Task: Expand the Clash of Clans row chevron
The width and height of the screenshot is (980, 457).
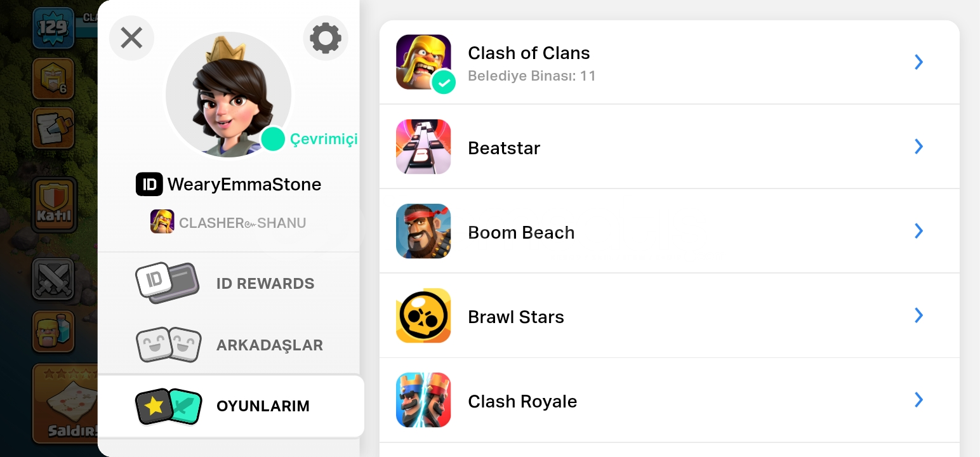Action: click(x=918, y=62)
